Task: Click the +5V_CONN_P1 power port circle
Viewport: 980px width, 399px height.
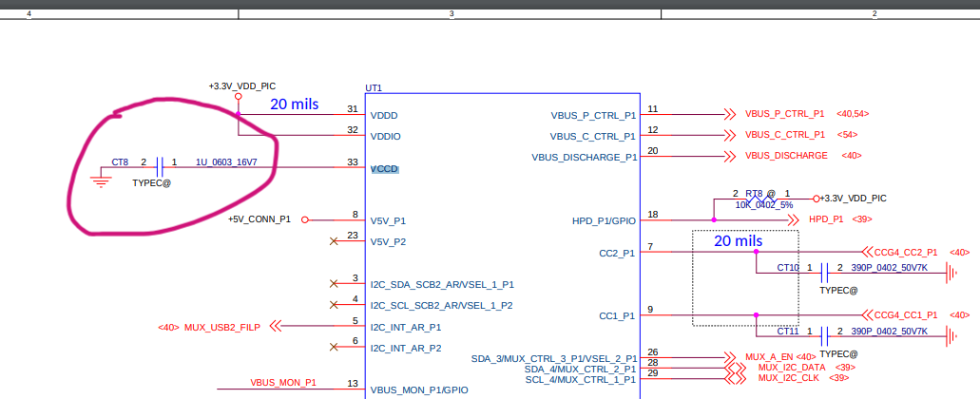Action: 305,219
